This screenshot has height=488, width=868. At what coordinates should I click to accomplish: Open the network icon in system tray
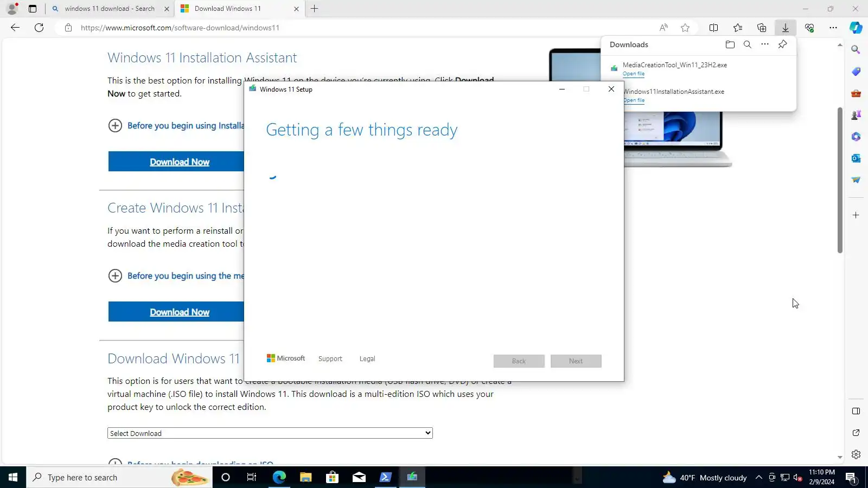pyautogui.click(x=785, y=478)
